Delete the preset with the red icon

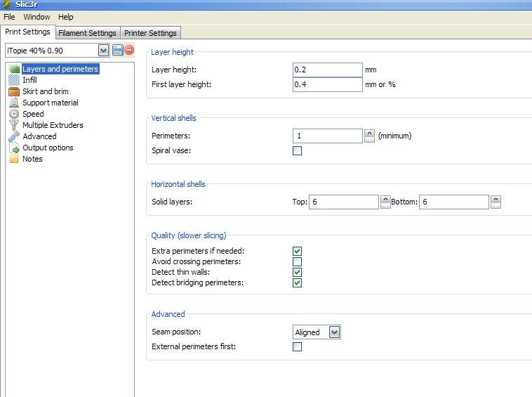[129, 51]
